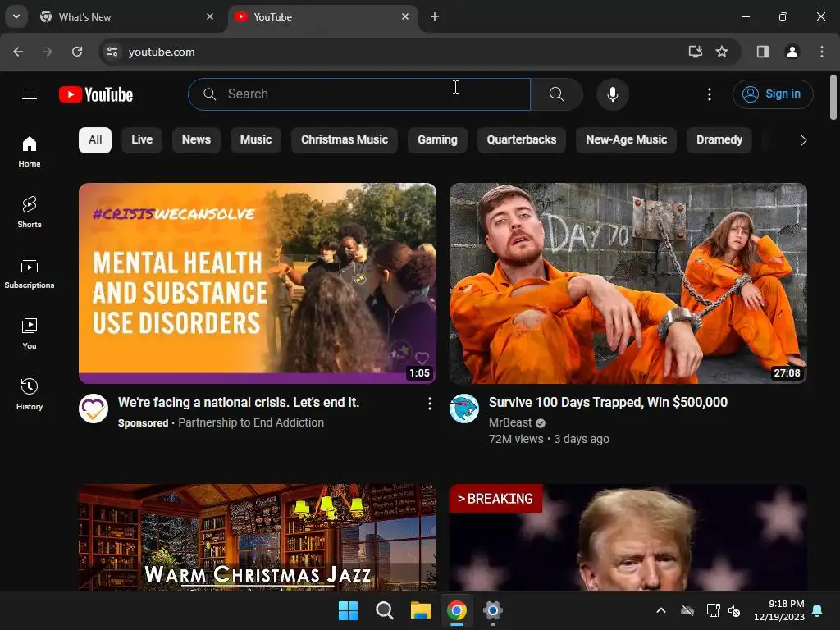Open Mental Health sponsored video thumbnail
The height and width of the screenshot is (630, 840).
pos(257,283)
